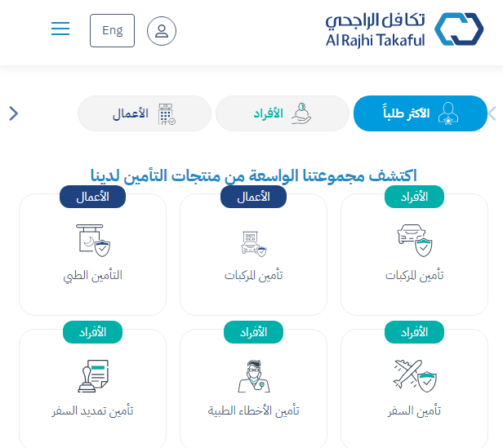Screen dimensions: 503x448
Task: Open the hamburger navigation menu
Action: coord(60,29)
